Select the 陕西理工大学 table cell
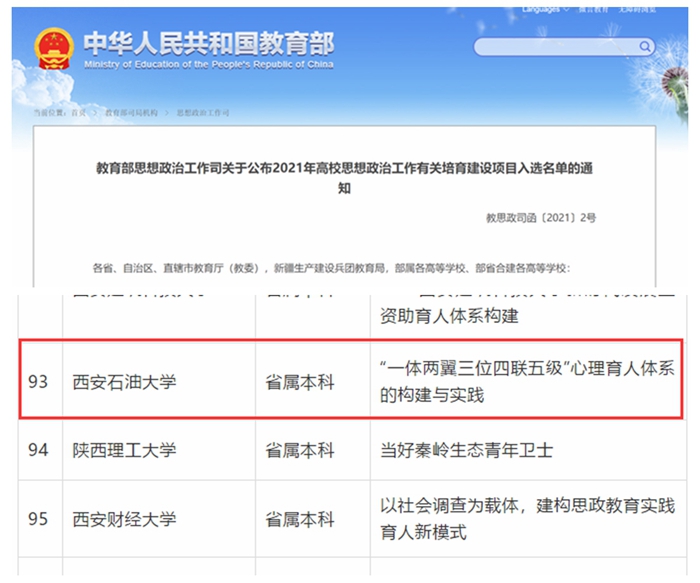Viewport: 700px width, 583px height. 125,450
